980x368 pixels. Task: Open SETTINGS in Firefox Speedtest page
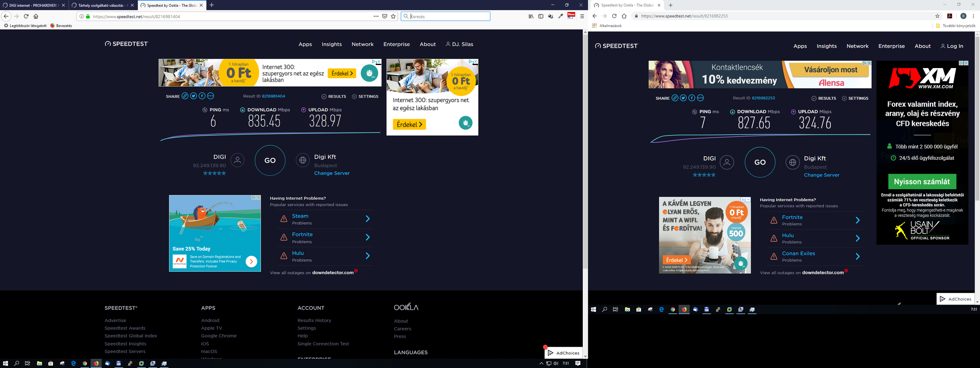coord(365,96)
